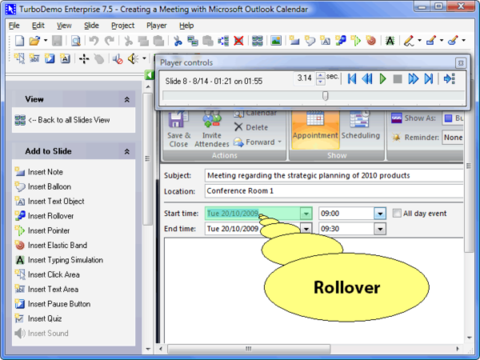Select the Insert Balloon toolbar icon

310,41
